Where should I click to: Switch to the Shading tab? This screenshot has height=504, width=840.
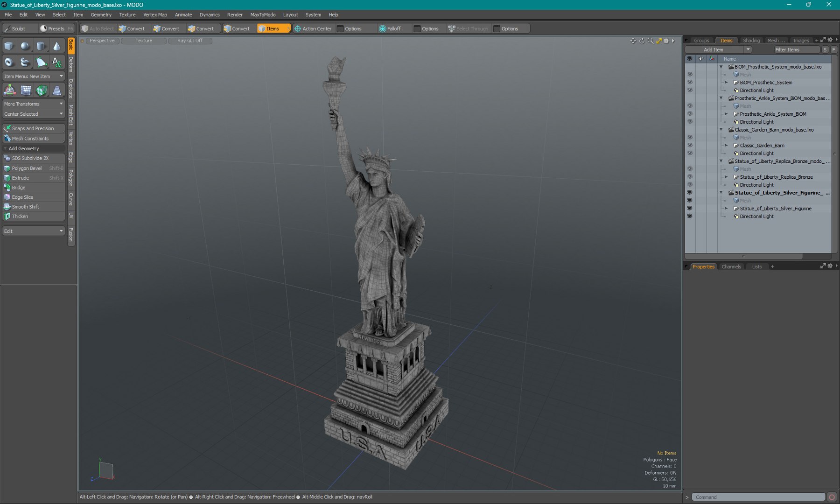pyautogui.click(x=751, y=41)
